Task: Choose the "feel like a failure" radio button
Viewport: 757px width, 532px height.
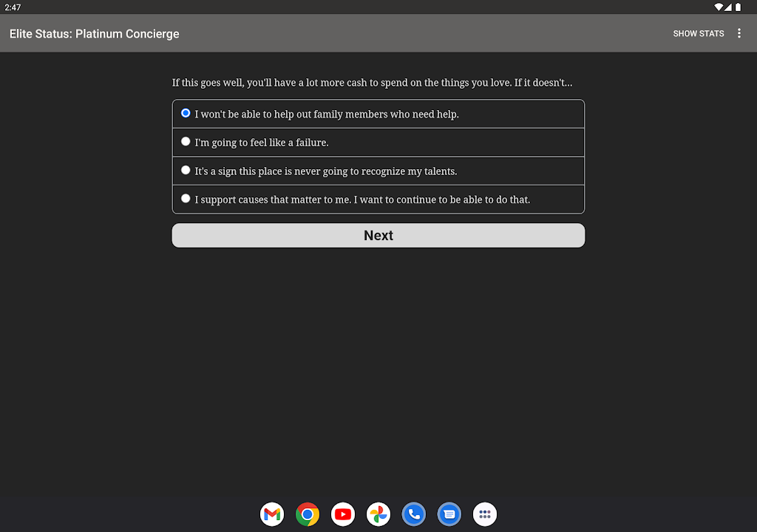Action: click(186, 141)
